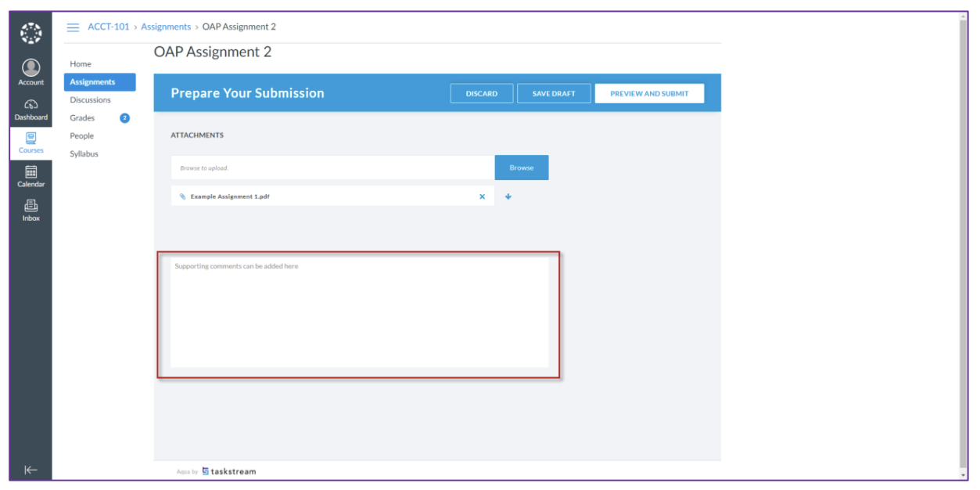Click the Browse upload button
The height and width of the screenshot is (490, 980).
pyautogui.click(x=522, y=168)
